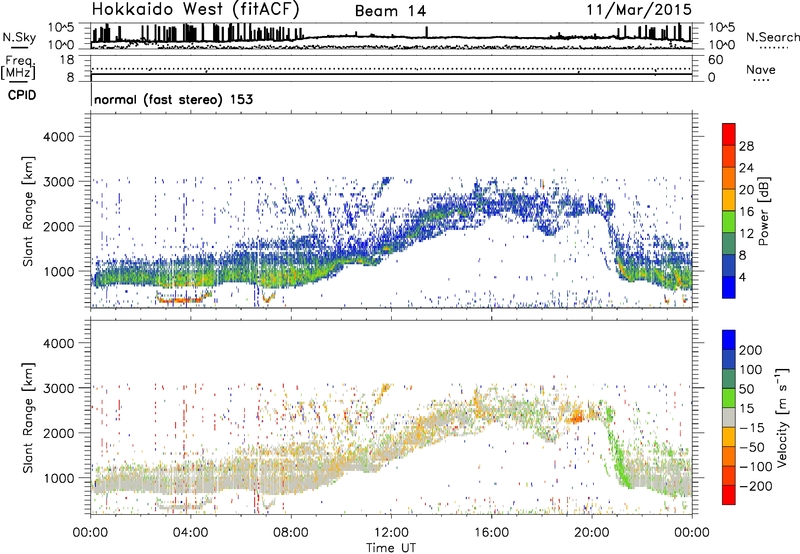
Task: Select the 'Beam 14' header text
Action: (x=390, y=11)
